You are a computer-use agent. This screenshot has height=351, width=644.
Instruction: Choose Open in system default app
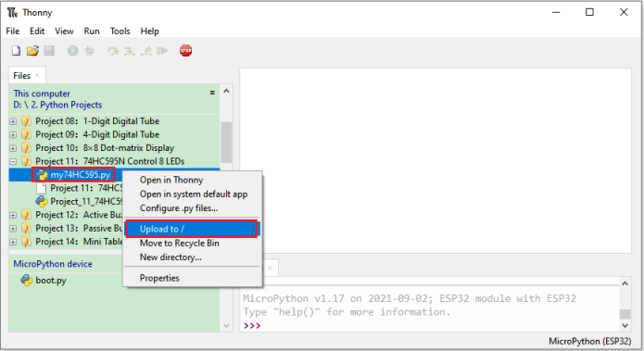(192, 194)
